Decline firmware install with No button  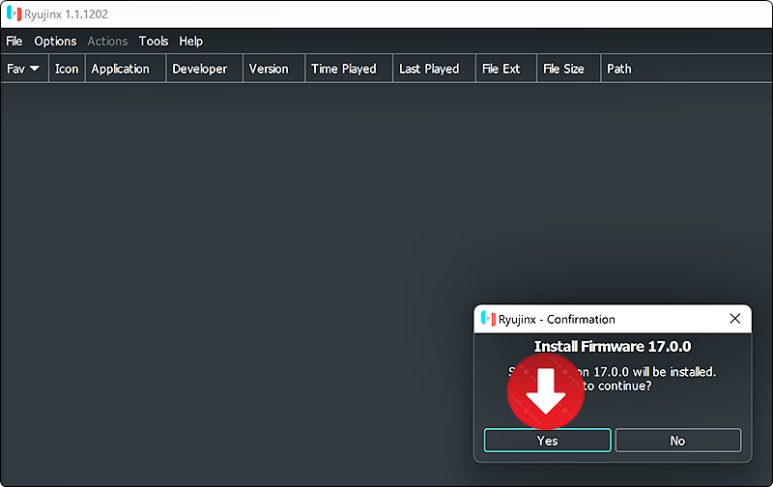(x=677, y=441)
